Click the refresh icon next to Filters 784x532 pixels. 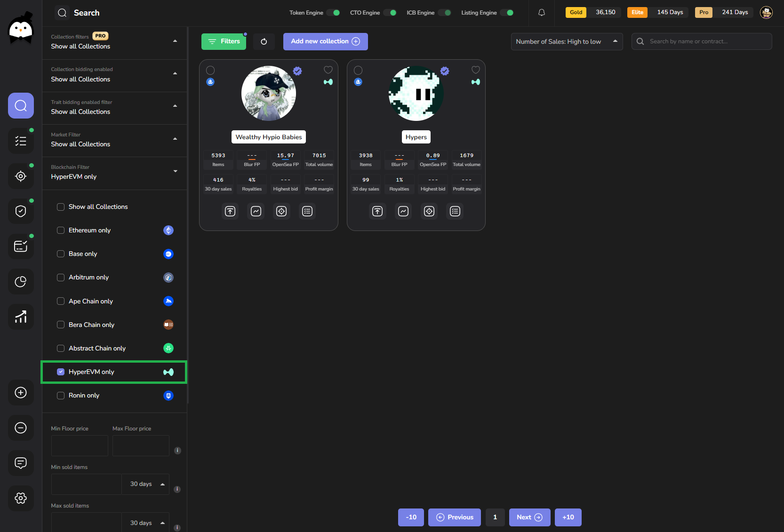(x=264, y=41)
